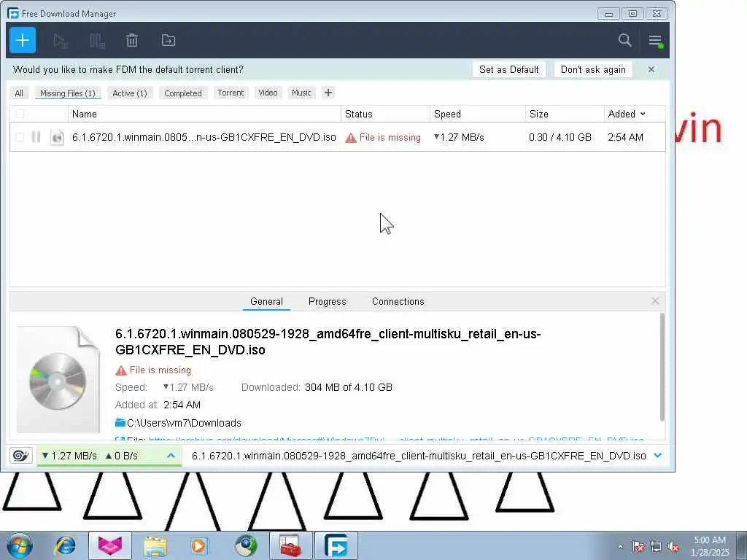This screenshot has width=747, height=560.
Task: Select the Video filter tab
Action: point(268,93)
